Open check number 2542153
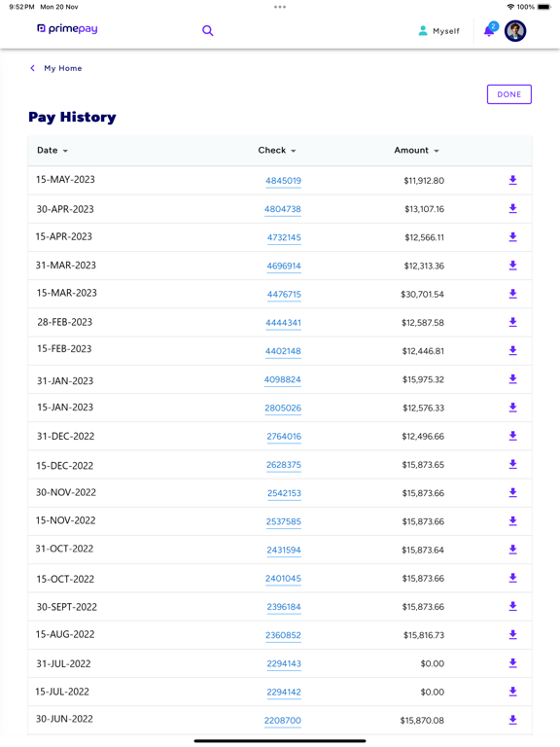This screenshot has height=747, width=560. point(284,493)
